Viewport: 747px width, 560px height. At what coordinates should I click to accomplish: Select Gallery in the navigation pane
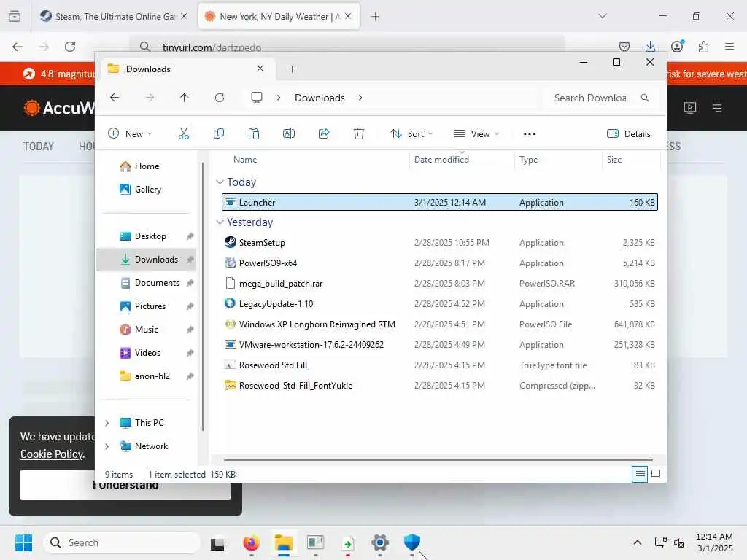pyautogui.click(x=147, y=189)
